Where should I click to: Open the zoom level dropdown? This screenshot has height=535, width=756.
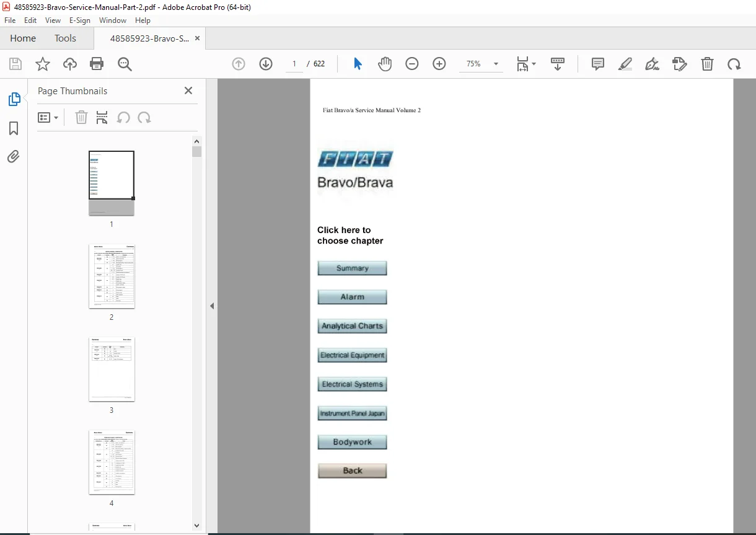(x=496, y=64)
